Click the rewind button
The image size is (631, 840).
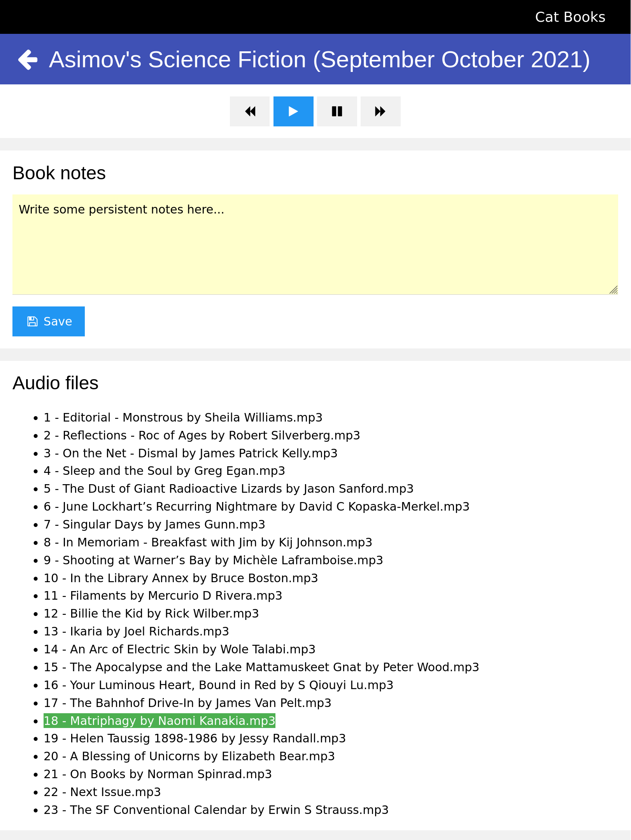pyautogui.click(x=250, y=112)
